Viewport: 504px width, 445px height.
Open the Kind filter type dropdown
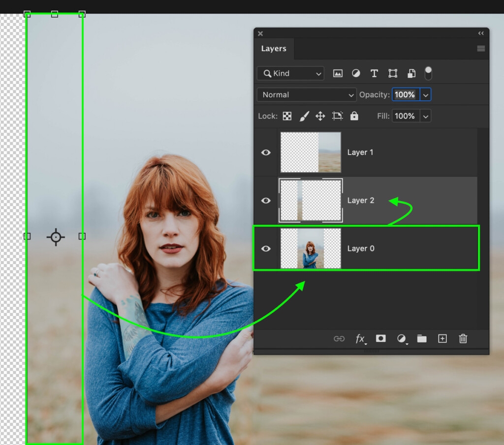pyautogui.click(x=290, y=73)
